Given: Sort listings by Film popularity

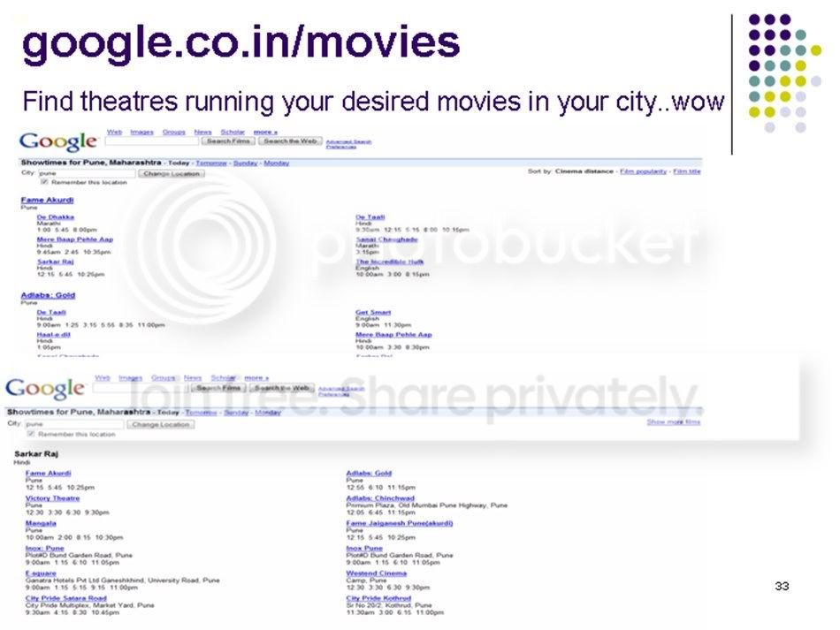Looking at the screenshot, I should [x=643, y=171].
